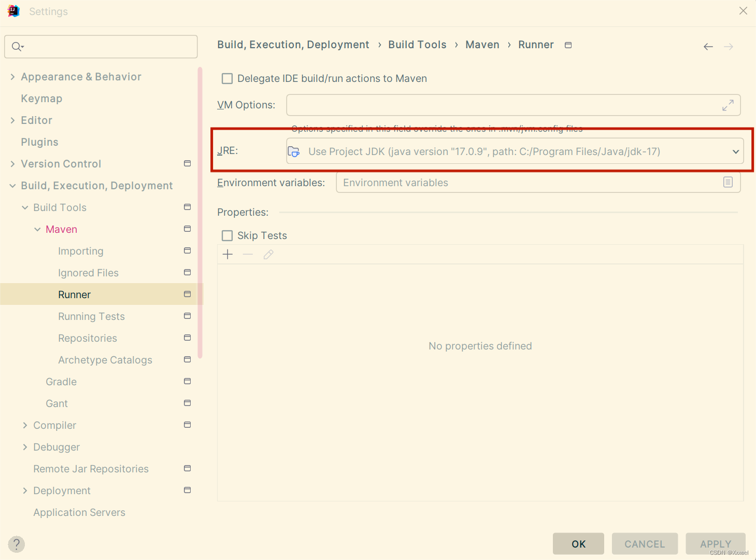Expand the Editor settings node
The width and height of the screenshot is (756, 560).
click(12, 120)
